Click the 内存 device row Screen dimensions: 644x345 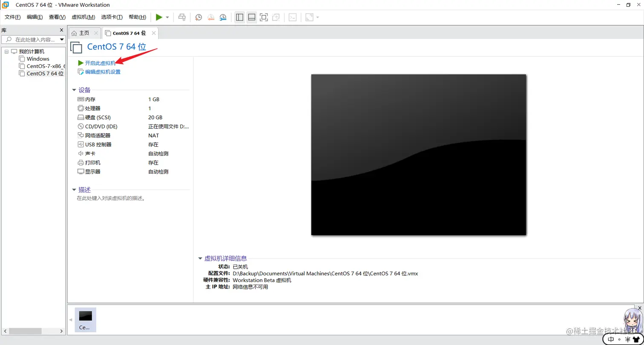[133, 99]
